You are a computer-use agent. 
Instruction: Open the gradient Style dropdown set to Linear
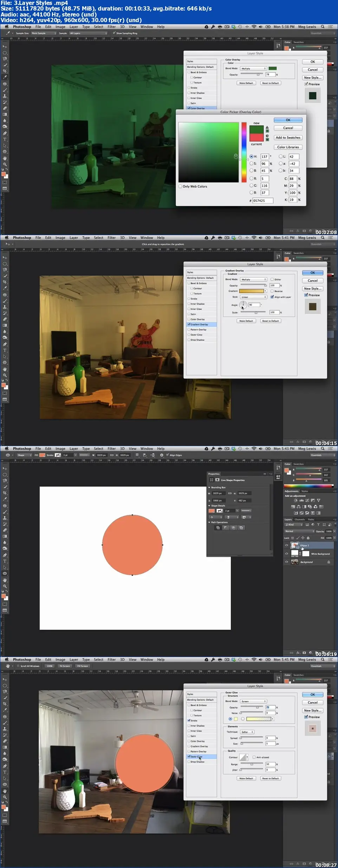coord(254,297)
